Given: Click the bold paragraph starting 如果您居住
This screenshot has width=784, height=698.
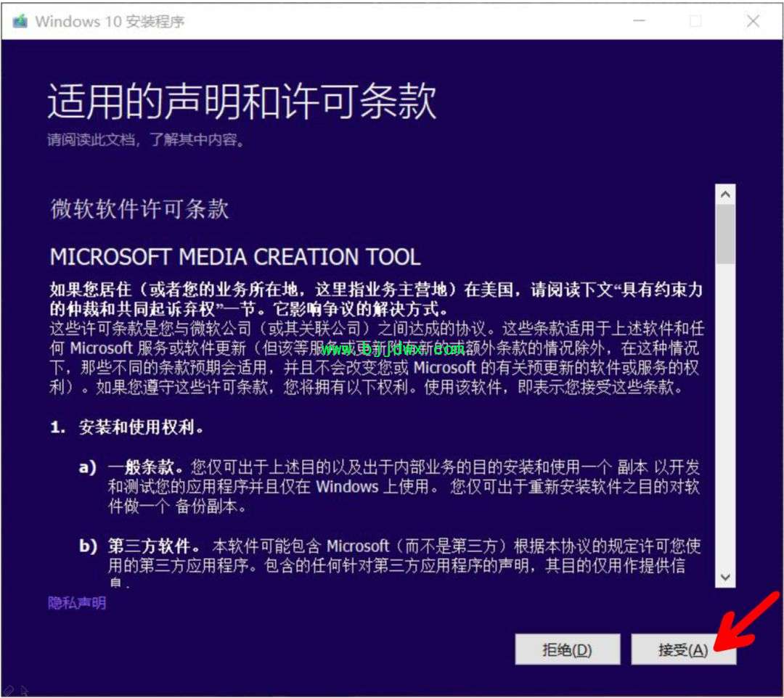Looking at the screenshot, I should [376, 299].
